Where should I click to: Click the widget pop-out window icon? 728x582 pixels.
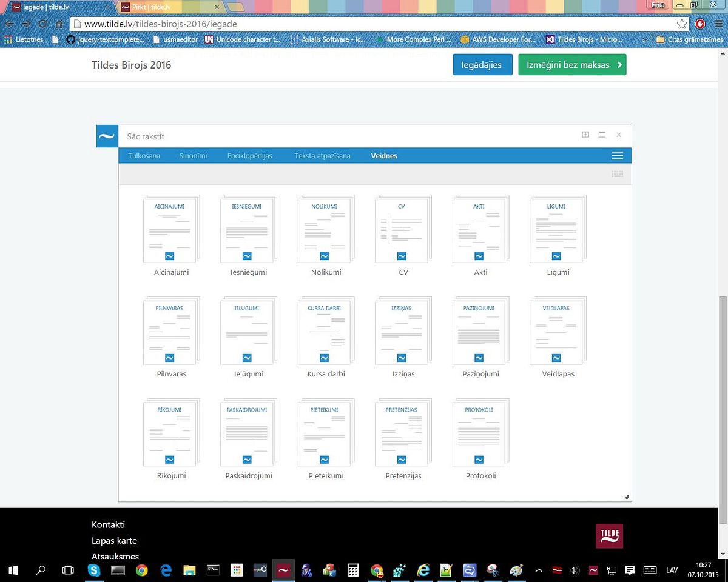coord(585,135)
